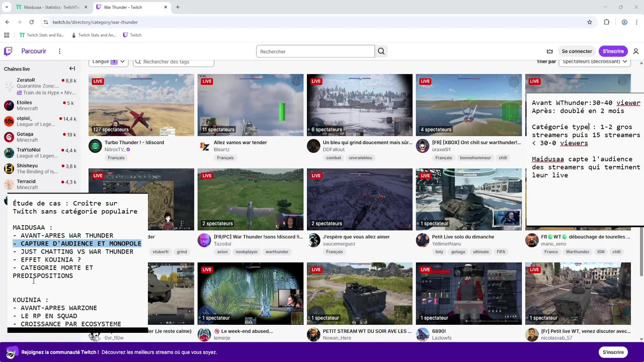Open a new browser tab
This screenshot has width=644, height=362.
click(178, 7)
